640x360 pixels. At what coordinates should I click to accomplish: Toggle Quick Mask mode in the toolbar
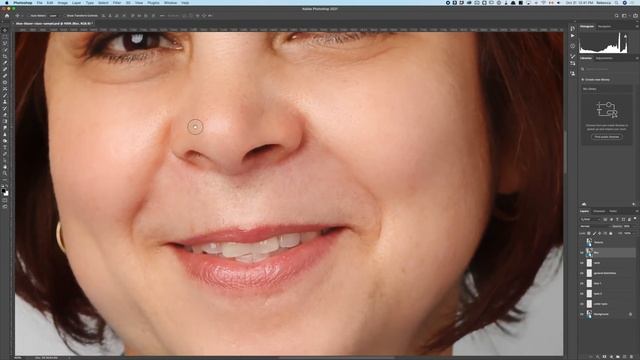[x=5, y=200]
